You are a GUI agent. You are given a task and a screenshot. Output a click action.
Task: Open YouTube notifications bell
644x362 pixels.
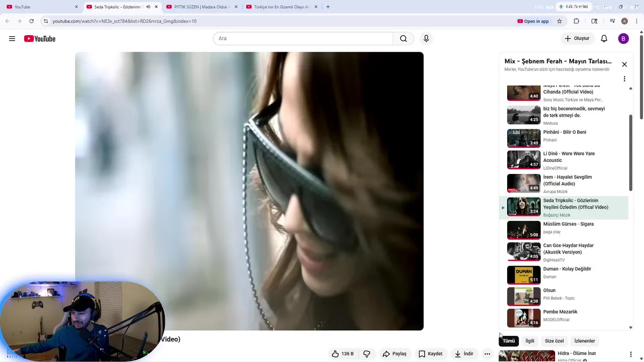coord(604,39)
